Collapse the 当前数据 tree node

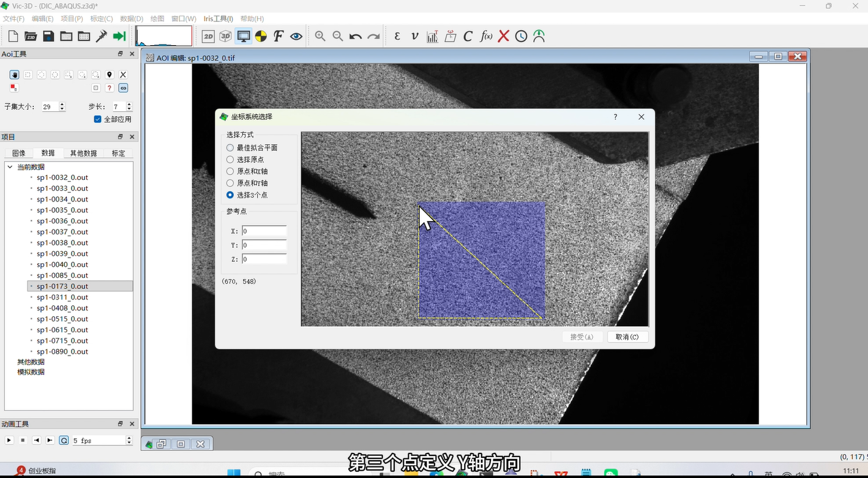[10, 167]
